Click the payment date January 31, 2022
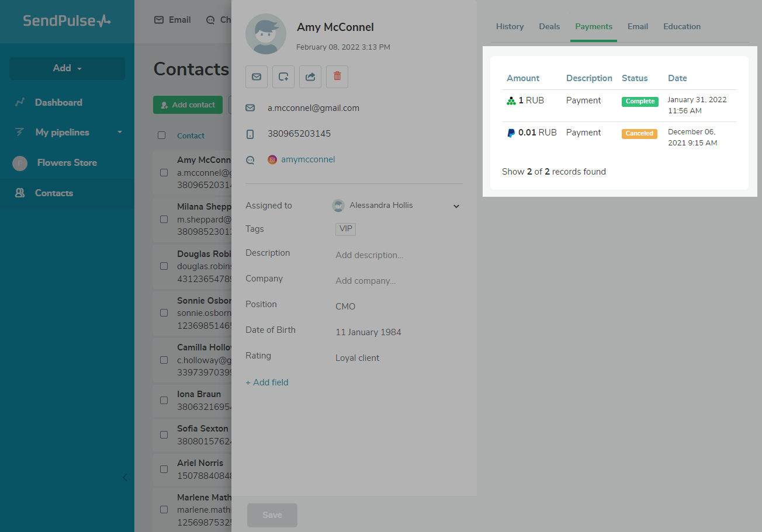Screen dimensions: 762x532 (x=697, y=105)
